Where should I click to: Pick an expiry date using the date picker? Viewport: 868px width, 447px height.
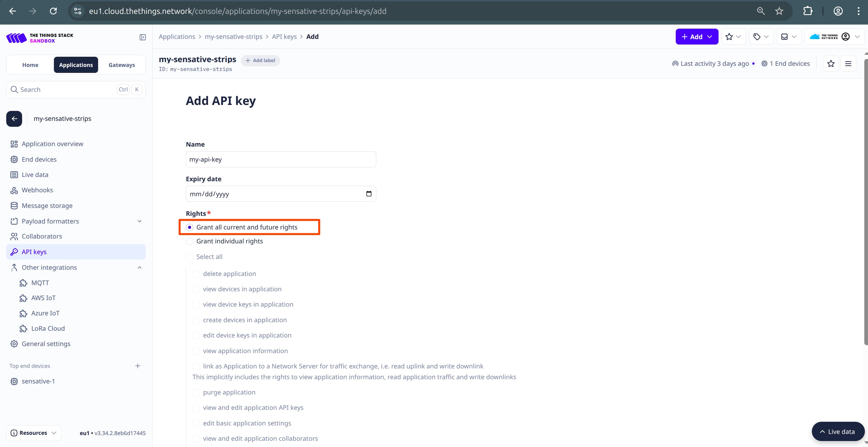click(369, 193)
